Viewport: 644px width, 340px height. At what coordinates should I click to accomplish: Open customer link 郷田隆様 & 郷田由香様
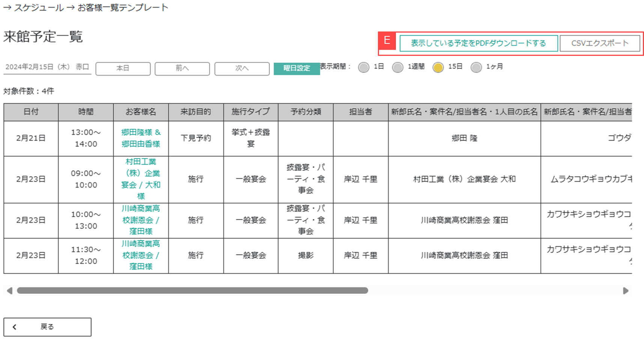141,138
